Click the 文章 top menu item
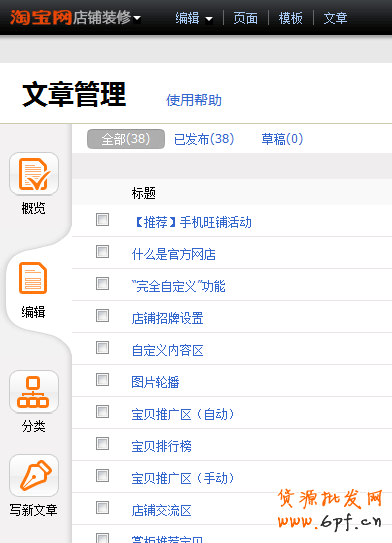This screenshot has width=392, height=543. (x=335, y=18)
